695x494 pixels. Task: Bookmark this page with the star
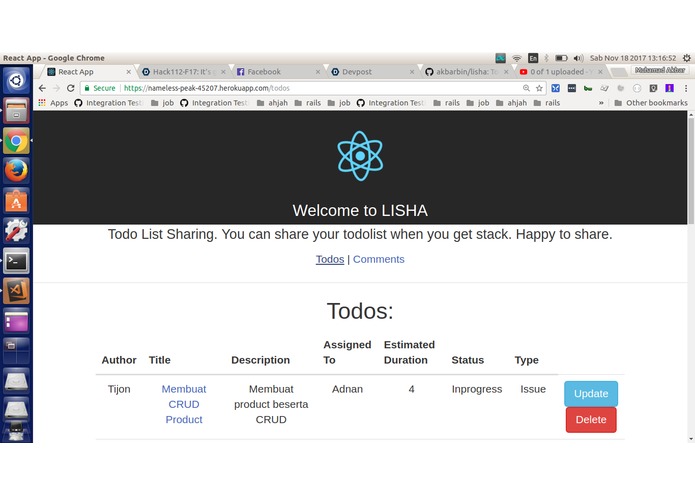pos(539,88)
